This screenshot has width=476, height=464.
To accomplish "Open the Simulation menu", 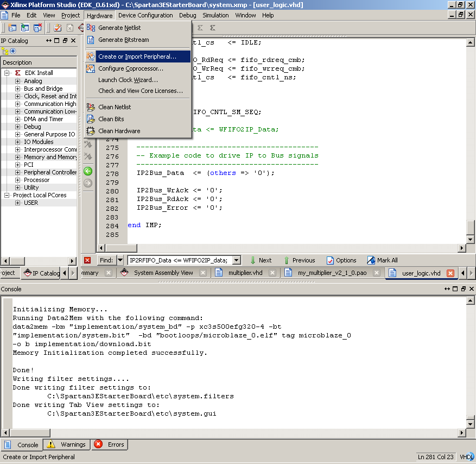I will (215, 15).
